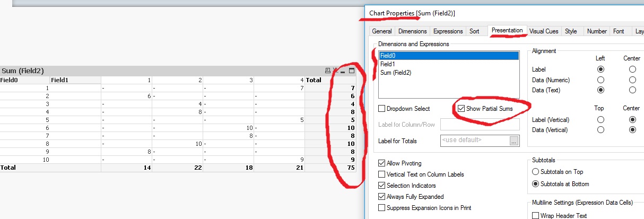Enable Vertical Text on Column Labels
Viewport: 644px width, 219px height.
point(382,174)
